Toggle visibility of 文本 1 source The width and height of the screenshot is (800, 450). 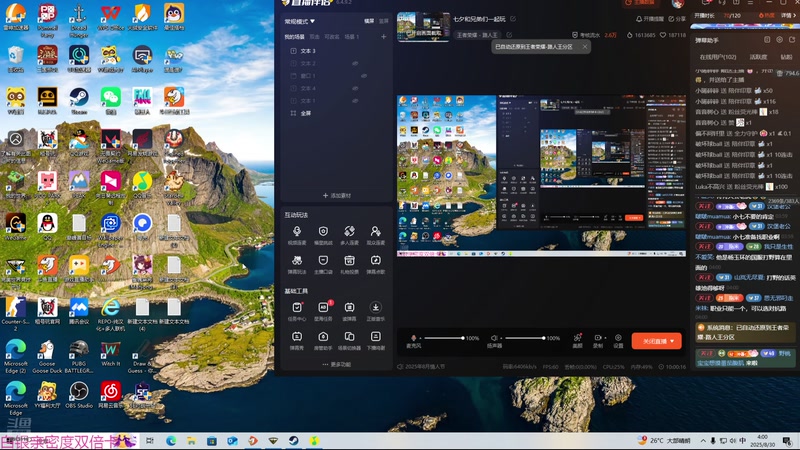click(355, 101)
